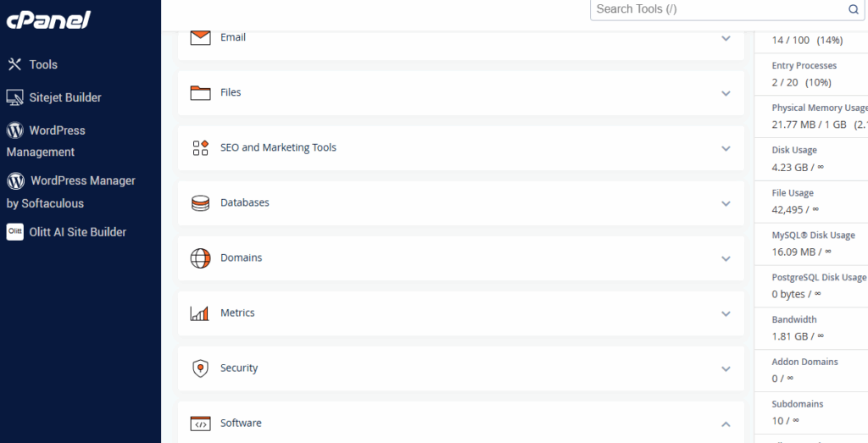Screen dimensions: 868x443
Task: Click the search magnifier icon
Action: point(853,8)
